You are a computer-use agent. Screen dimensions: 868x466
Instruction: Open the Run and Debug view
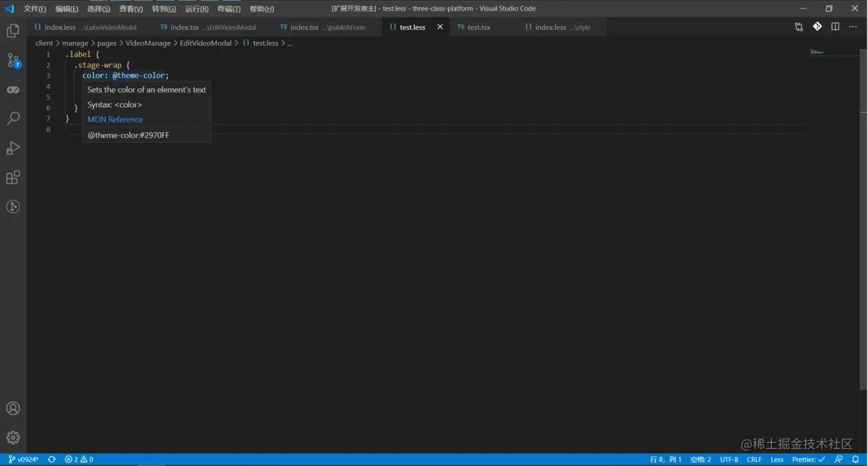[x=13, y=148]
